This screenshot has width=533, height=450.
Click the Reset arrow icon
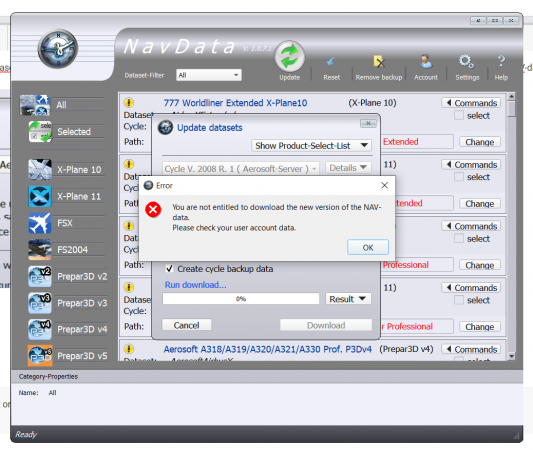(331, 62)
